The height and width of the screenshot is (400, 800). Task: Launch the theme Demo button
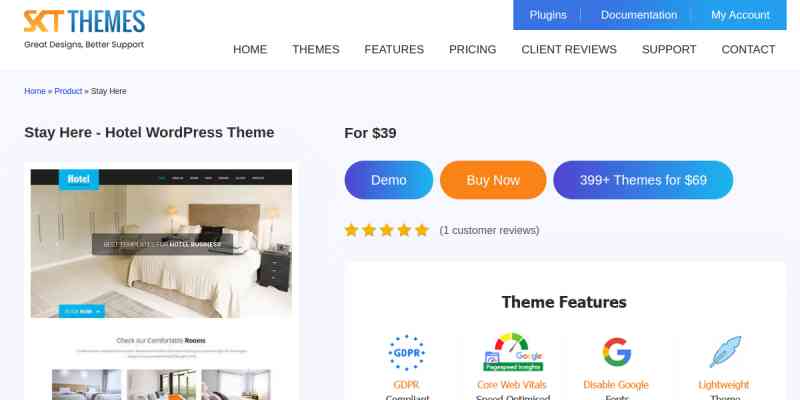click(389, 180)
